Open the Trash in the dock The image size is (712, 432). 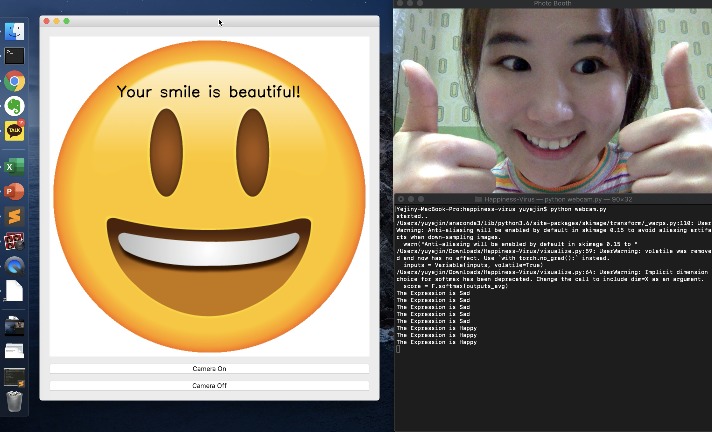tap(15, 401)
